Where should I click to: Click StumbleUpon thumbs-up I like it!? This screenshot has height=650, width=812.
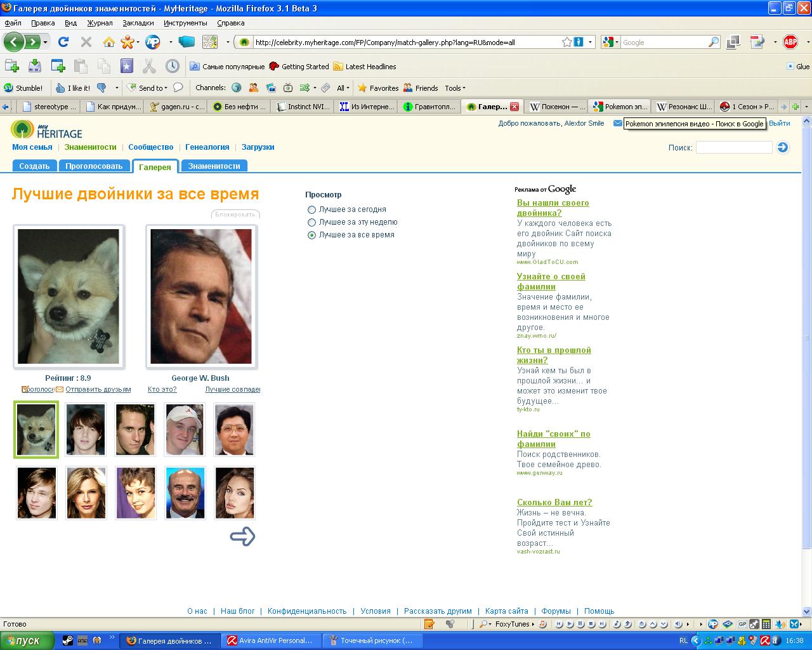[72, 88]
